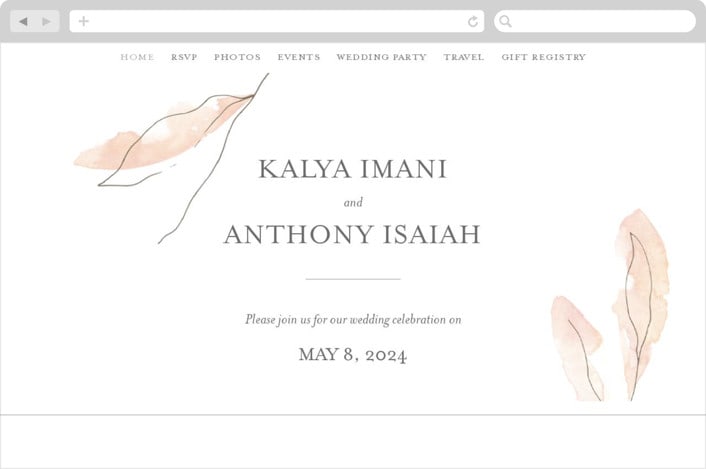The width and height of the screenshot is (706, 469).
Task: Click inside the browser address field
Action: (277, 21)
